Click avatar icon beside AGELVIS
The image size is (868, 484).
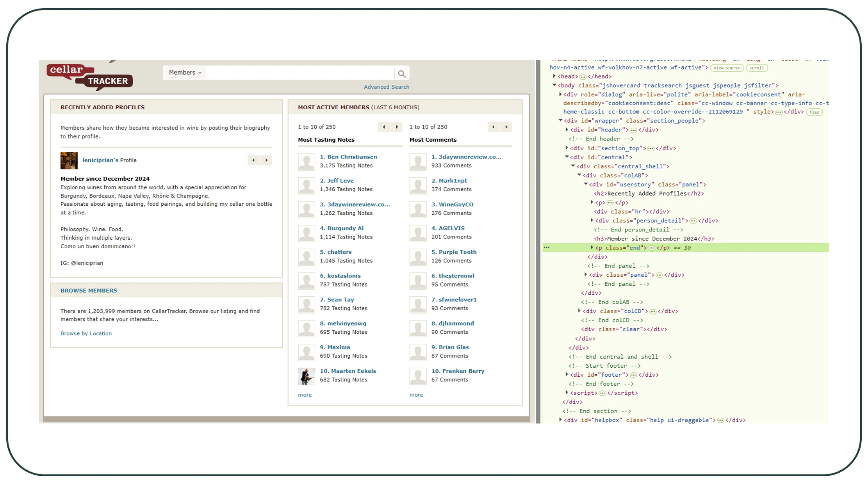[x=418, y=233]
